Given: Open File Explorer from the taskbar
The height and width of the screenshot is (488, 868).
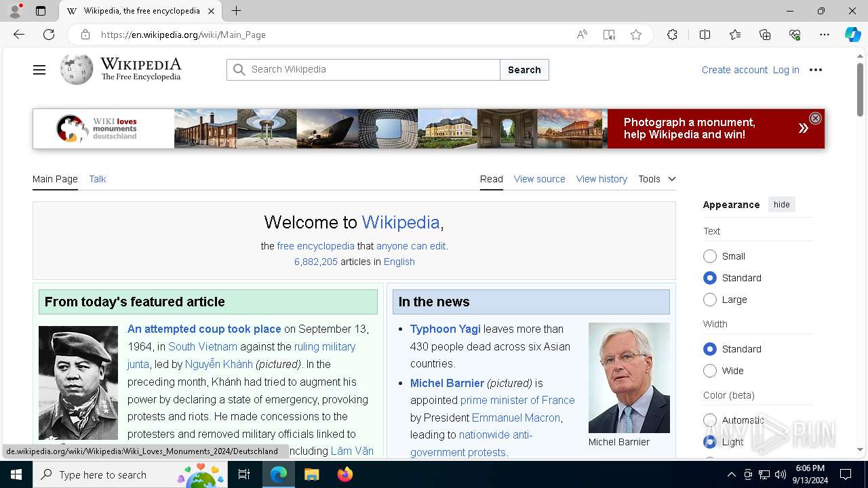Looking at the screenshot, I should [x=311, y=474].
